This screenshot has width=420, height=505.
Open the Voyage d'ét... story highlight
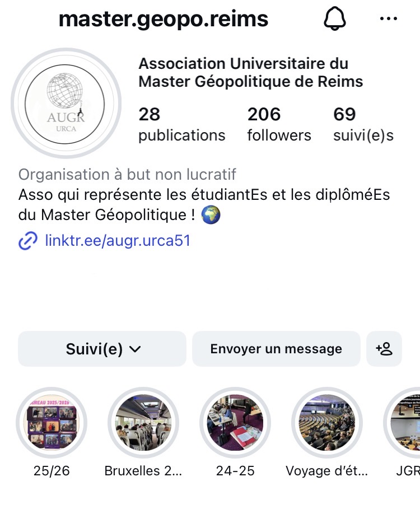point(327,423)
